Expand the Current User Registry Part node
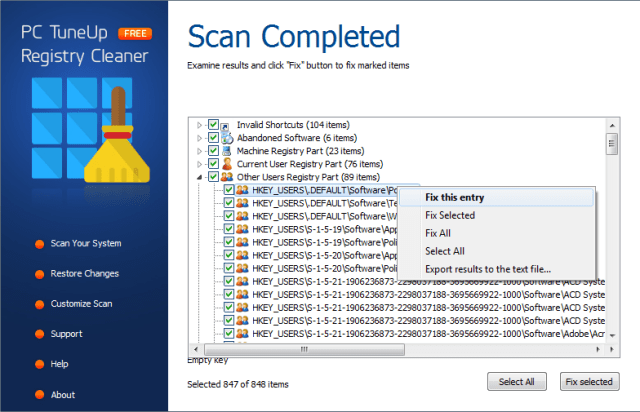Viewport: 640px width, 412px height. pyautogui.click(x=200, y=165)
